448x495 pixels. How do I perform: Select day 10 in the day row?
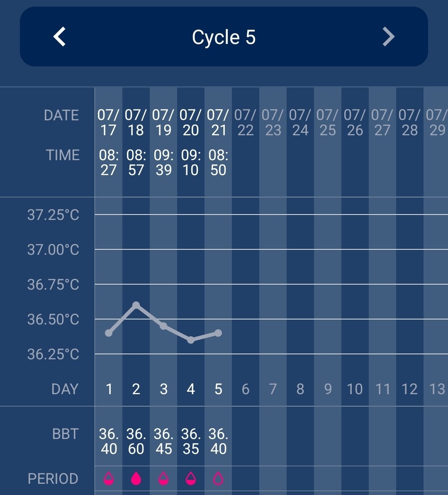pyautogui.click(x=355, y=389)
